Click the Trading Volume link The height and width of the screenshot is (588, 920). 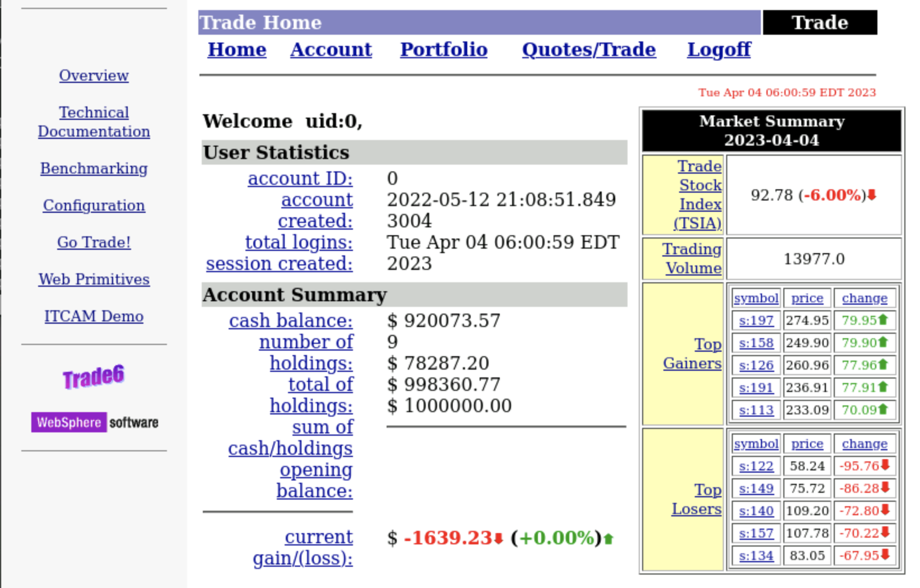(x=692, y=259)
